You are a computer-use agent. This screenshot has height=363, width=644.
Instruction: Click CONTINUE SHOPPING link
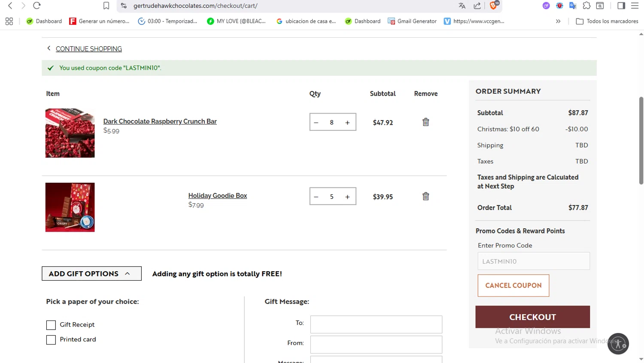89,49
